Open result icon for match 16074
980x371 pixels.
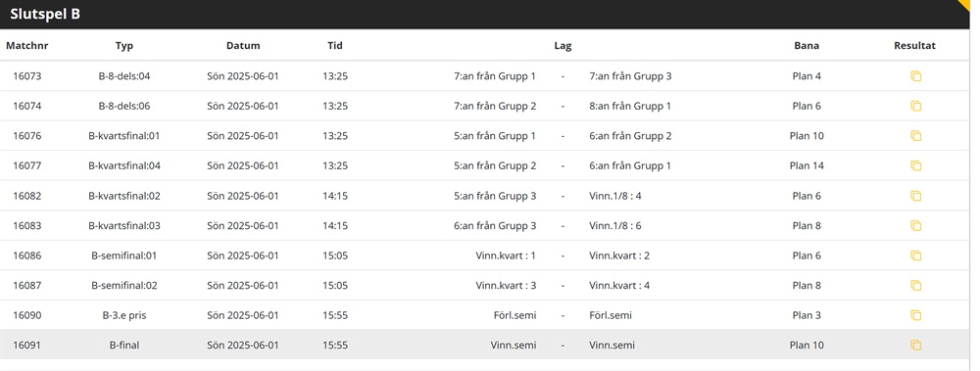pyautogui.click(x=915, y=106)
